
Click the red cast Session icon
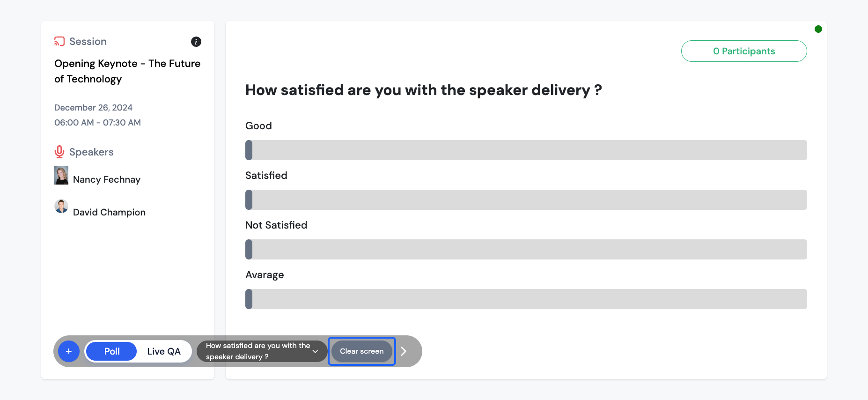59,41
